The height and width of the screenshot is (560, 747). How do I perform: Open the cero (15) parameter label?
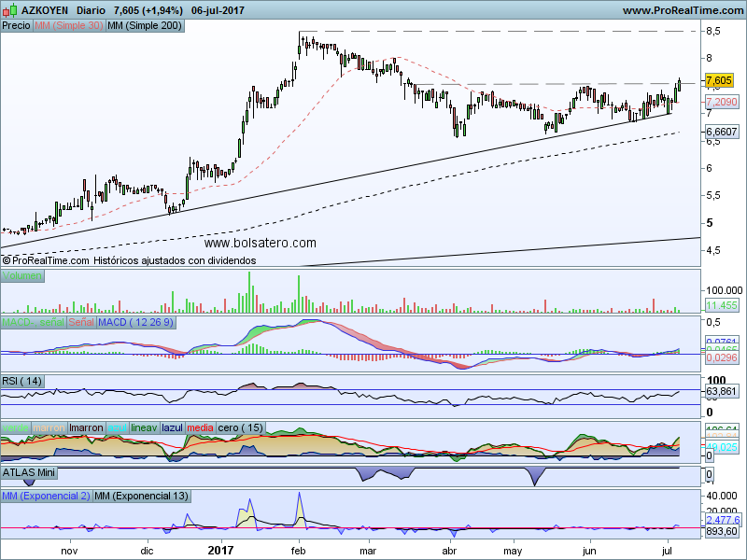[241, 427]
